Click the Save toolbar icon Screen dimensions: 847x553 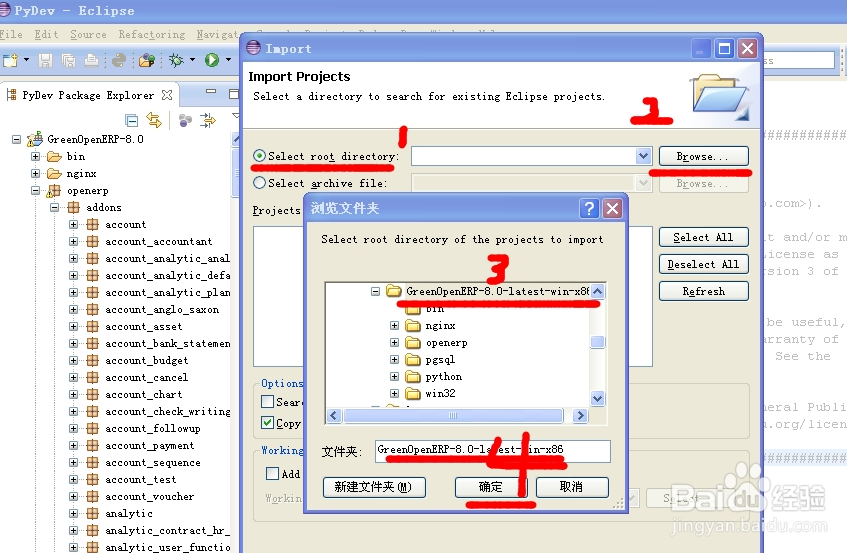point(45,60)
